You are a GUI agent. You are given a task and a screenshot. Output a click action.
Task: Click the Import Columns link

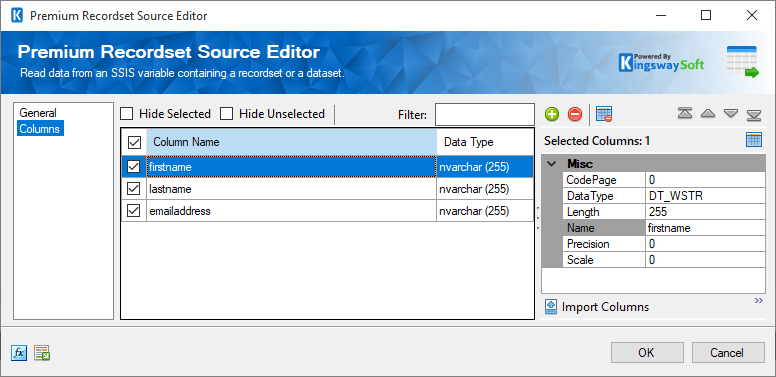pos(605,307)
